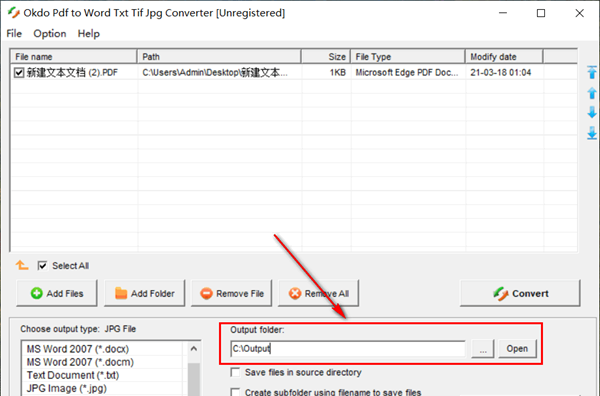
Task: Enable Create subfolder using filename option
Action: tap(235, 392)
